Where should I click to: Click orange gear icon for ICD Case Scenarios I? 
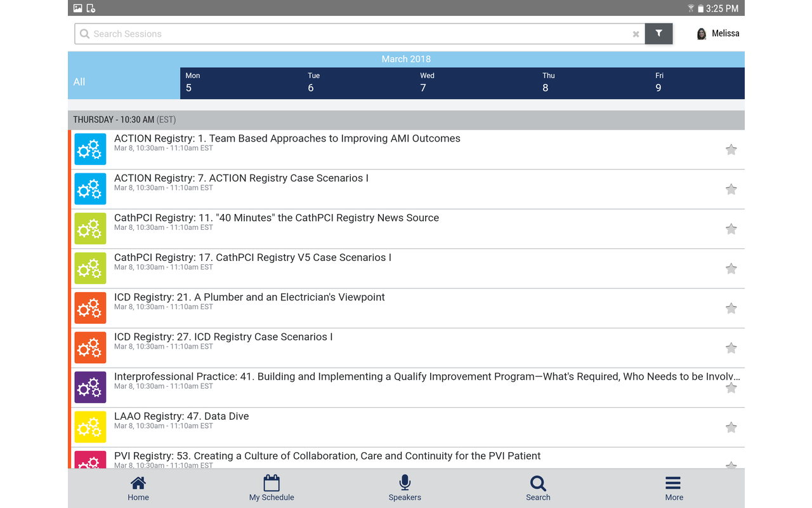[90, 347]
